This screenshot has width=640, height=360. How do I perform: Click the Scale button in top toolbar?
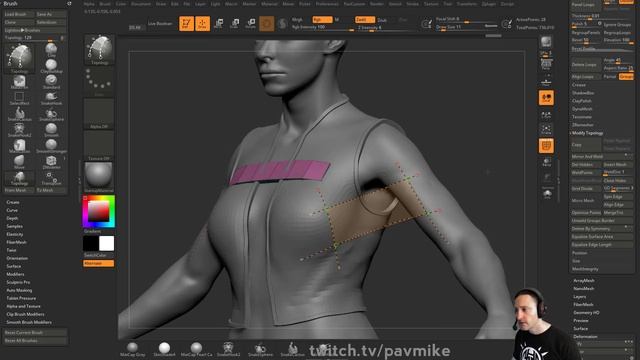click(x=235, y=23)
